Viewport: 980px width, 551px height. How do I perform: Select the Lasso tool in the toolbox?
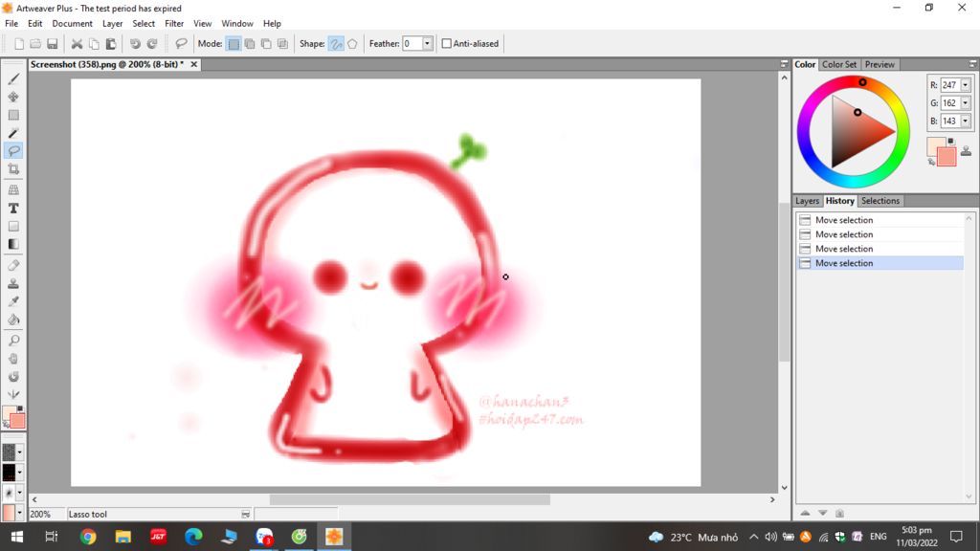coord(13,151)
